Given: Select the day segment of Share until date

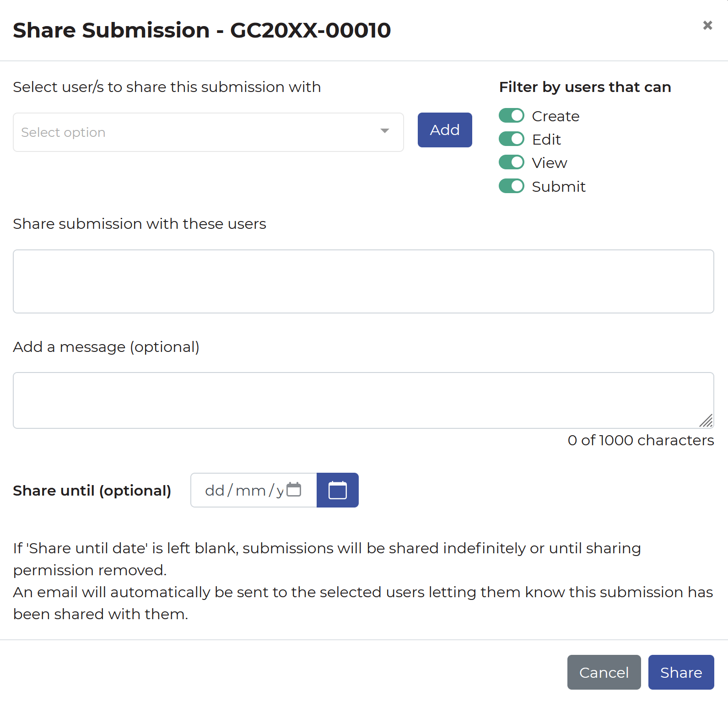Looking at the screenshot, I should 214,491.
